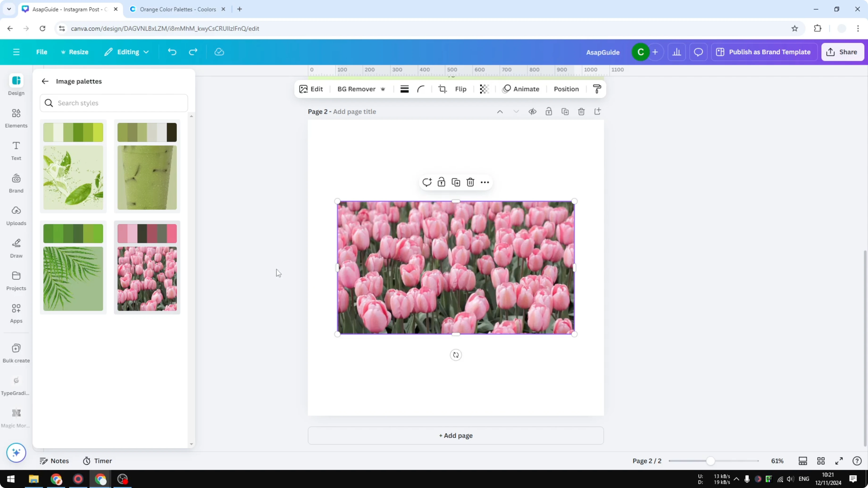Open the File menu
This screenshot has height=488, width=868.
tap(42, 52)
